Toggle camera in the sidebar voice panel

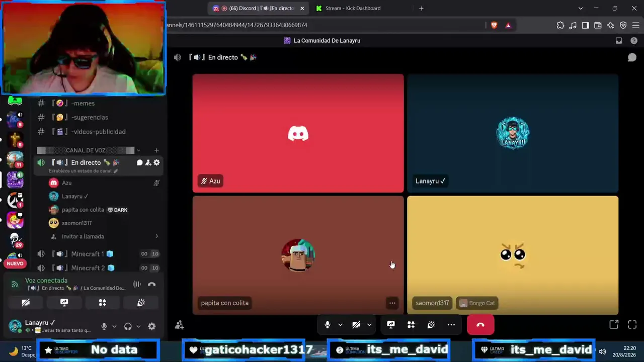pos(26,303)
